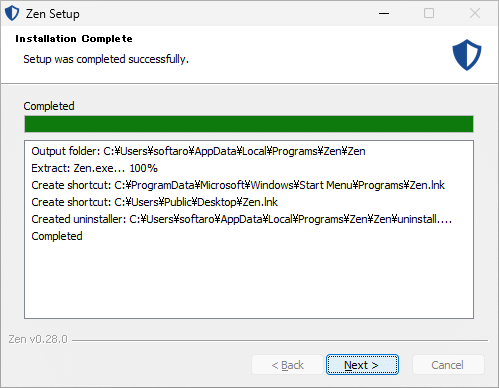Click the Next button

(x=362, y=365)
